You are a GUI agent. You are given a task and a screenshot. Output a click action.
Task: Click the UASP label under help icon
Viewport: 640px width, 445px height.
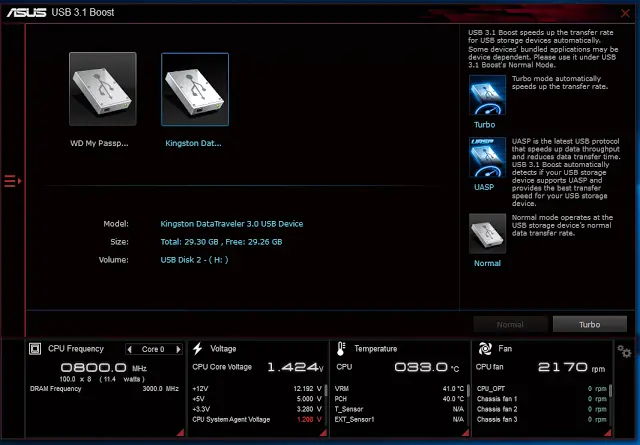(484, 187)
